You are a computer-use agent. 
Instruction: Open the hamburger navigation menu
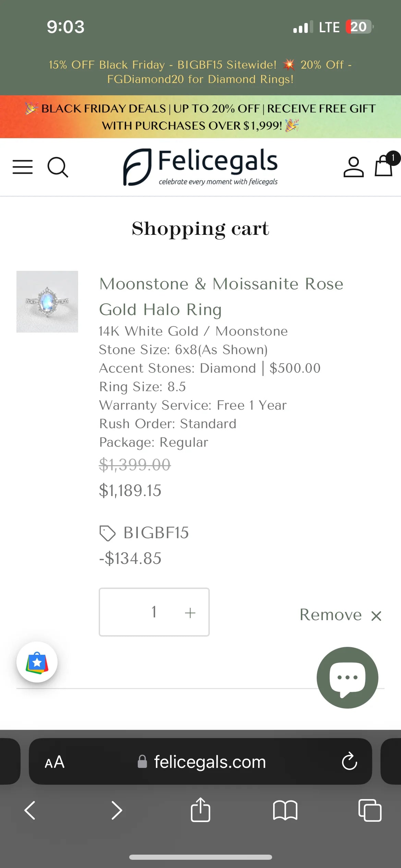pyautogui.click(x=23, y=167)
